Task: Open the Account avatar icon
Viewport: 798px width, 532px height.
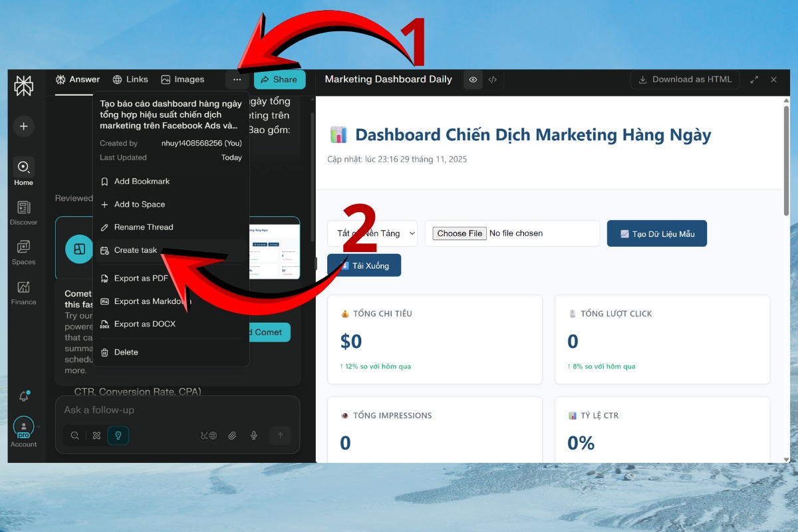Action: (x=23, y=427)
